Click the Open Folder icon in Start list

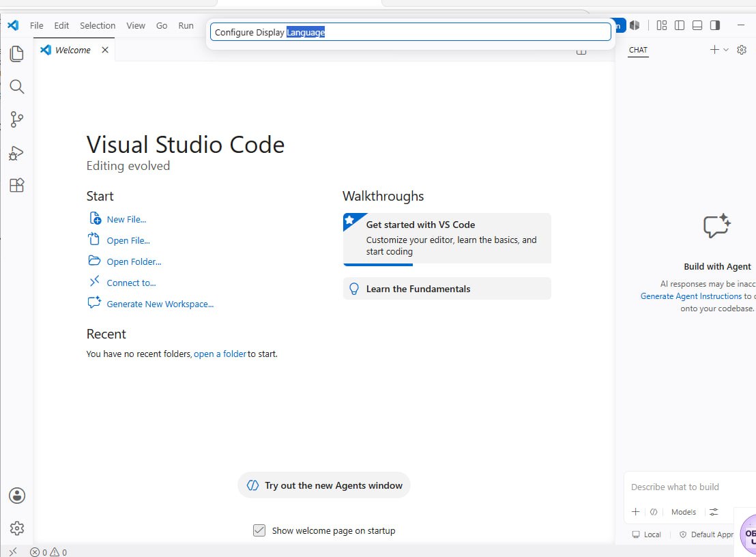94,261
